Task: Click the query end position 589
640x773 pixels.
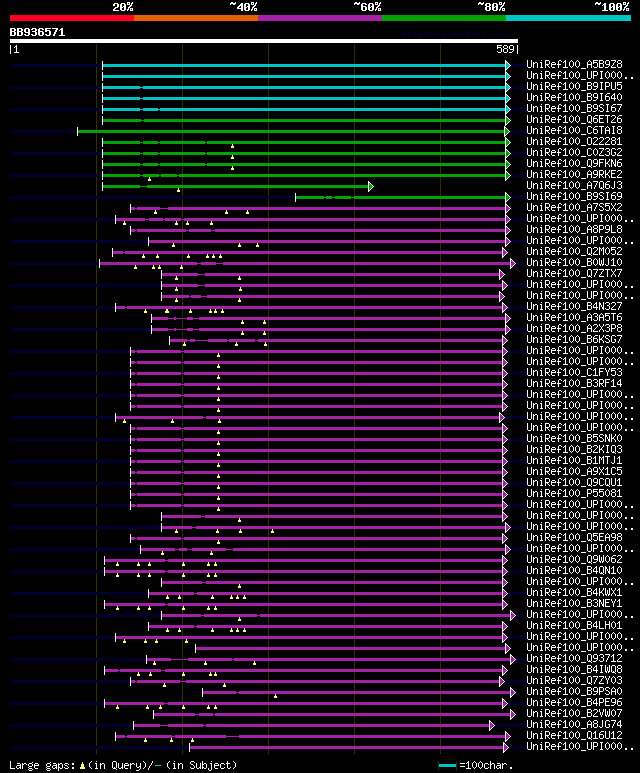Action: [505, 49]
